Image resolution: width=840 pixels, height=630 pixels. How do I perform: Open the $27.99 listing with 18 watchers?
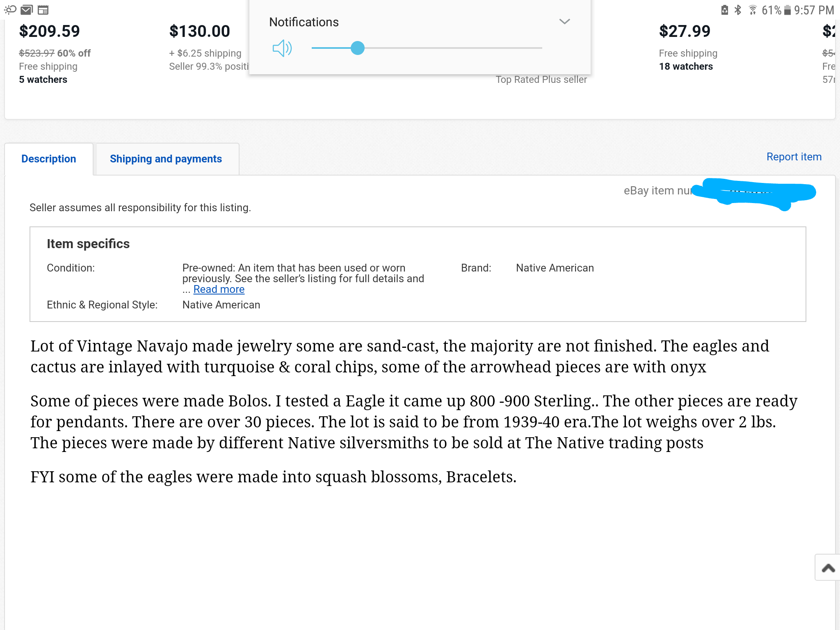pos(685,31)
